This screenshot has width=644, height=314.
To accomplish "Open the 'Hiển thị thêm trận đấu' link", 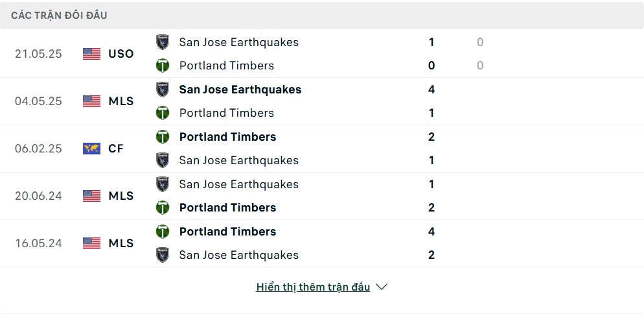I will coord(313,287).
